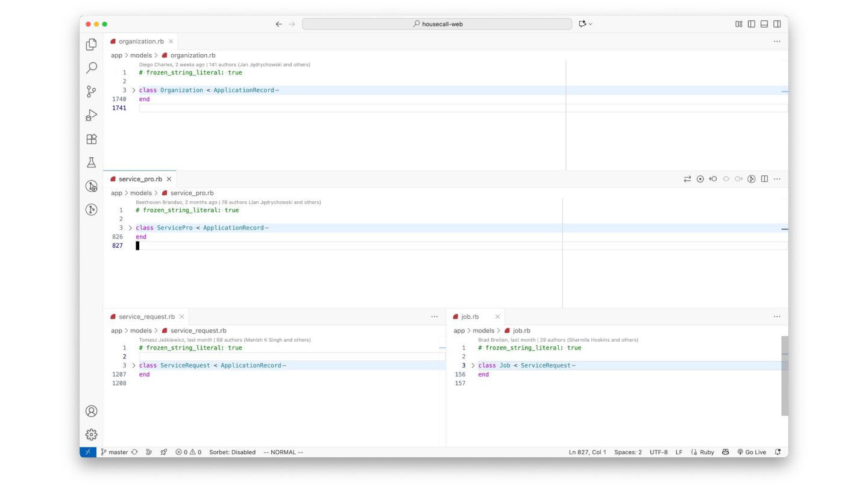Open remote window indicator in status bar
The image size is (868, 488).
87,452
